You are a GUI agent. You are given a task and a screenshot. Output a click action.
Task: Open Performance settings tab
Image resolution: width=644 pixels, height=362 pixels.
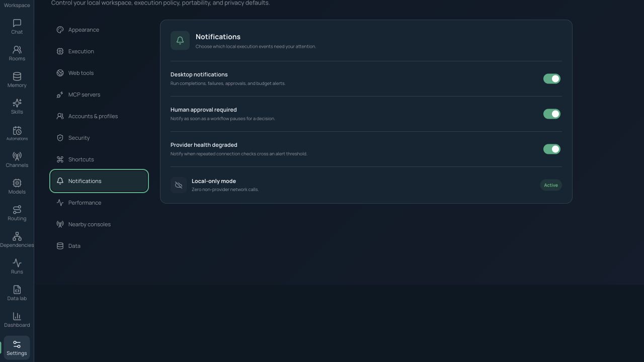[x=99, y=203]
